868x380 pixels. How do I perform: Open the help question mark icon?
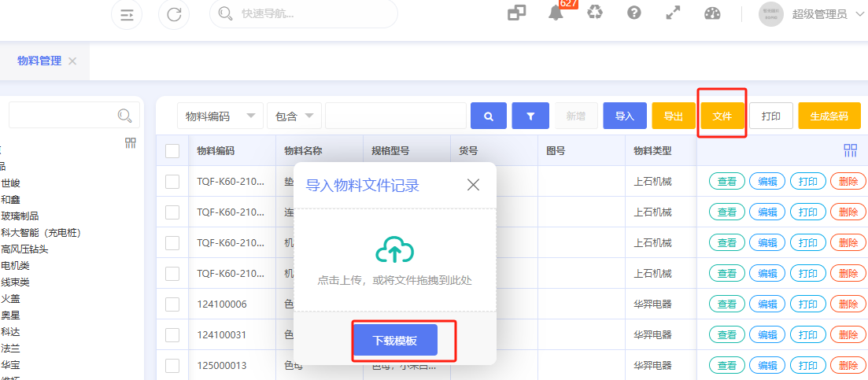[634, 13]
